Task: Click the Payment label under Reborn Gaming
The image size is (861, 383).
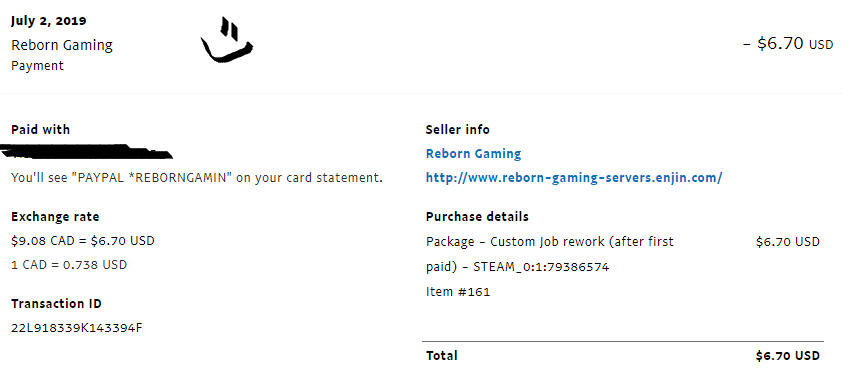Action: pos(37,66)
